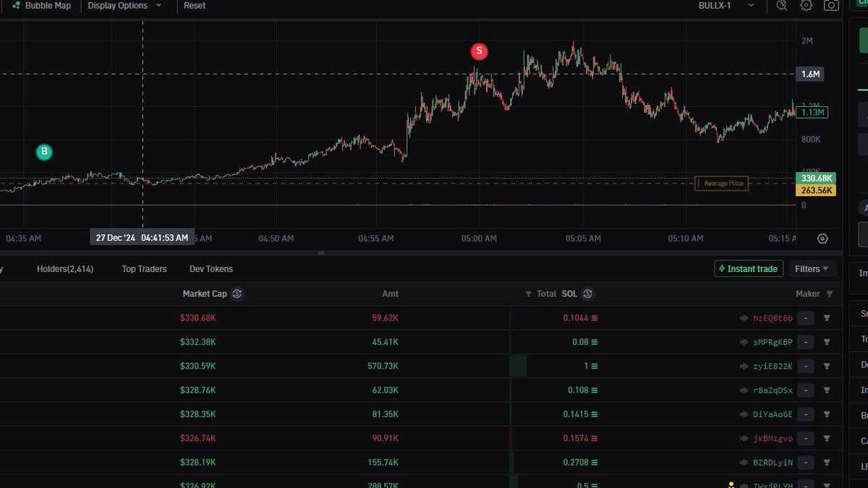Click the panel divider handle below chart

coord(320,253)
